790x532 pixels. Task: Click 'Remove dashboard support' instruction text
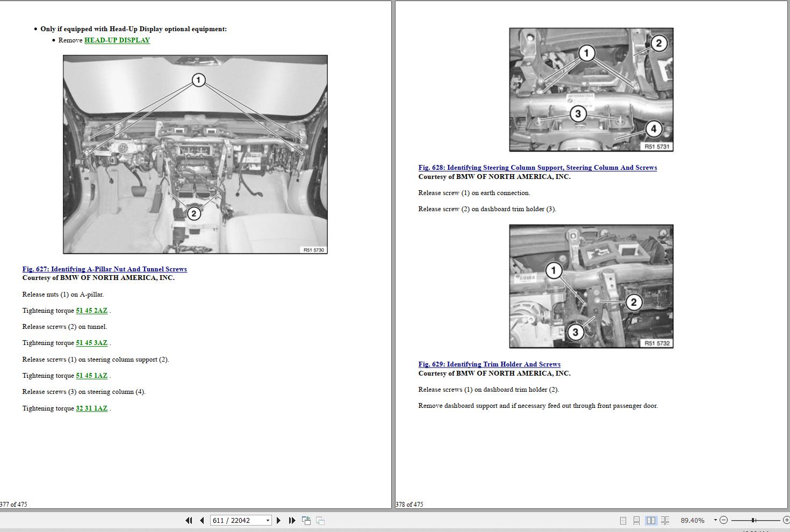538,406
